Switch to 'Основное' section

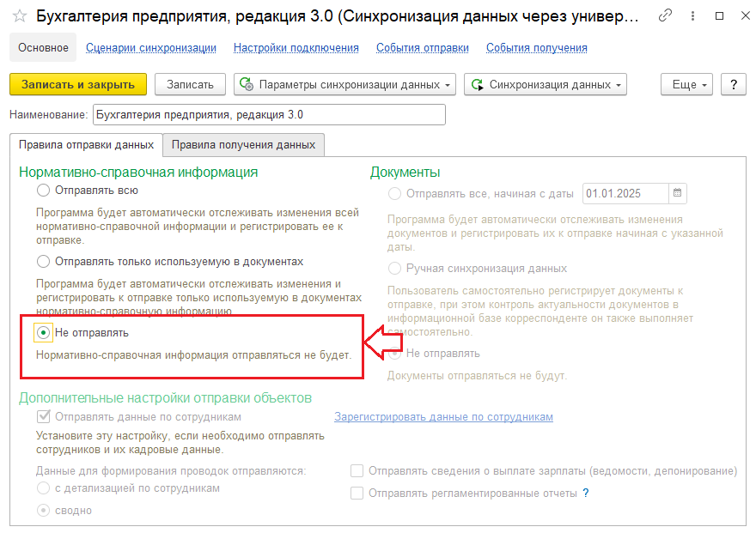43,48
